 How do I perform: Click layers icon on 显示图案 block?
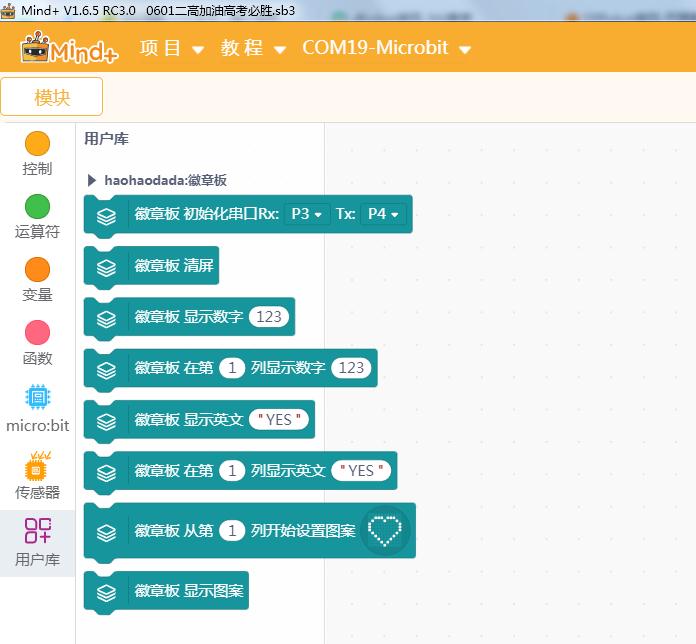click(107, 593)
